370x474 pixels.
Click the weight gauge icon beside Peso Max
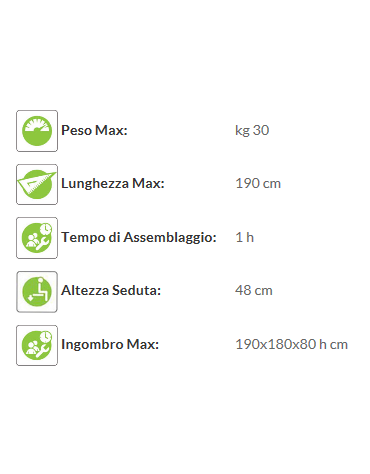click(x=37, y=131)
